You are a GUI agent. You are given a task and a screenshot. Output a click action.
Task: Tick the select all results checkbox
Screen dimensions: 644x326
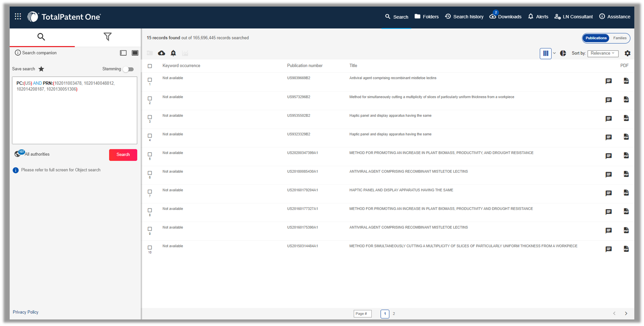[x=150, y=66]
